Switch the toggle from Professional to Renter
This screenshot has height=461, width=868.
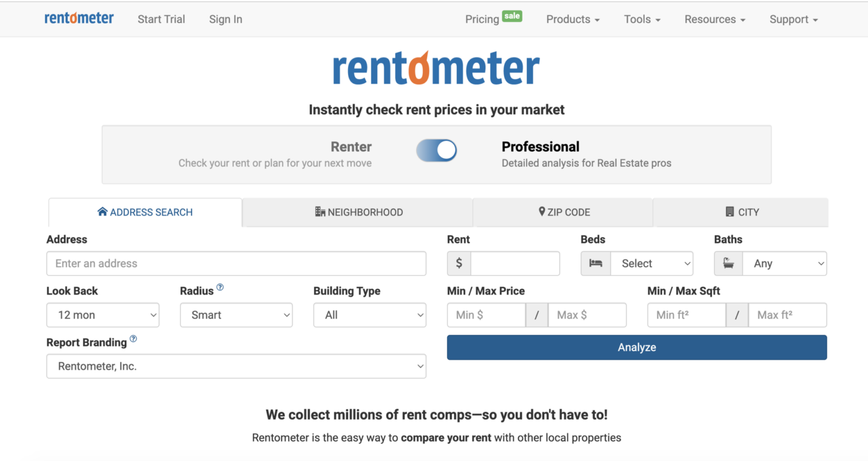coord(436,150)
